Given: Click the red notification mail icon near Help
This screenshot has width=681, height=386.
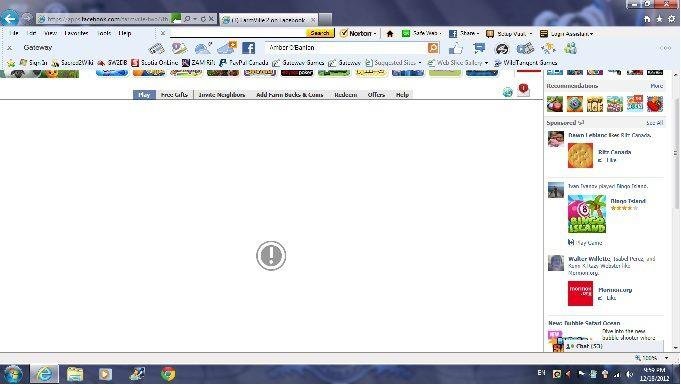Looking at the screenshot, I should (523, 90).
